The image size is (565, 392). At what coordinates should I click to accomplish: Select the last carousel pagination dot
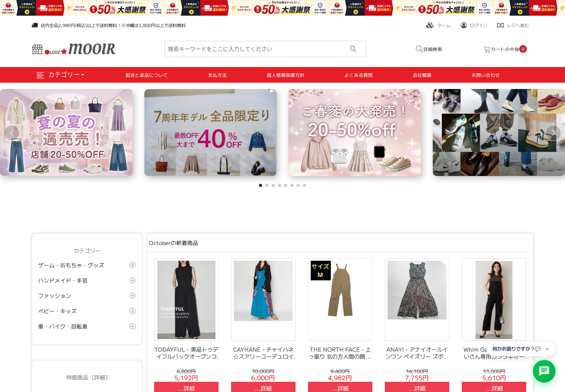pyautogui.click(x=304, y=185)
